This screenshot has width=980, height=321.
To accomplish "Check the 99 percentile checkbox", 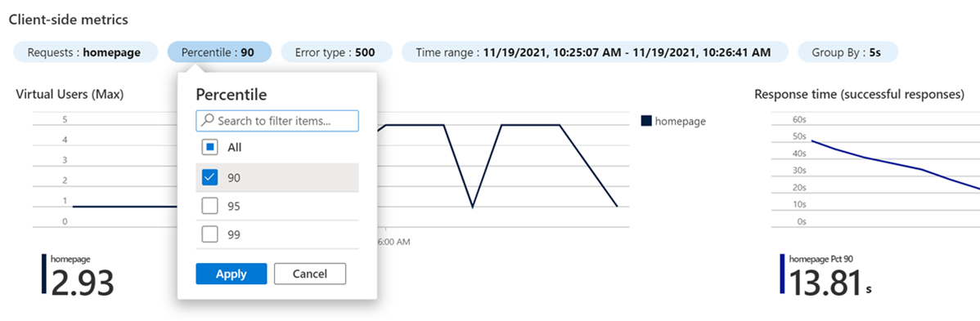I will 210,234.
